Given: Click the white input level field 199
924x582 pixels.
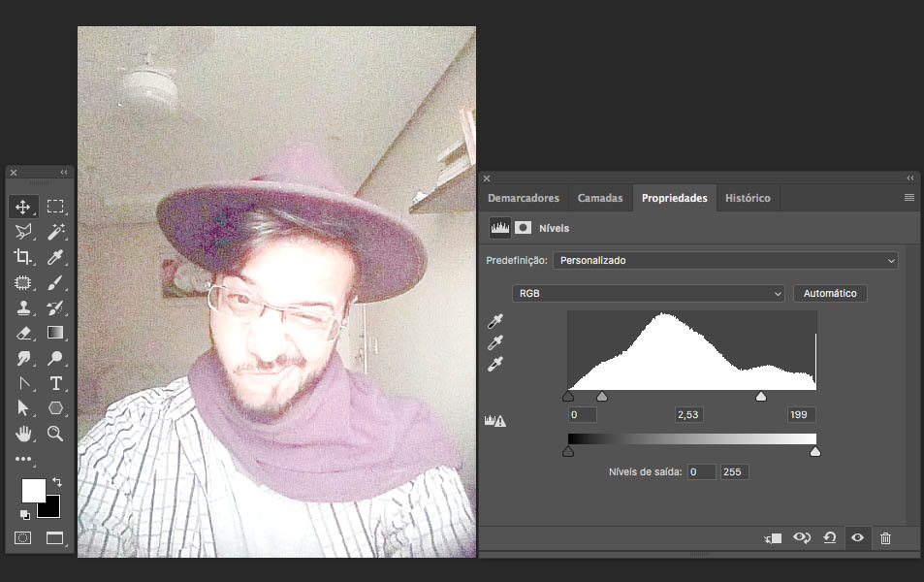Looking at the screenshot, I should tap(800, 414).
